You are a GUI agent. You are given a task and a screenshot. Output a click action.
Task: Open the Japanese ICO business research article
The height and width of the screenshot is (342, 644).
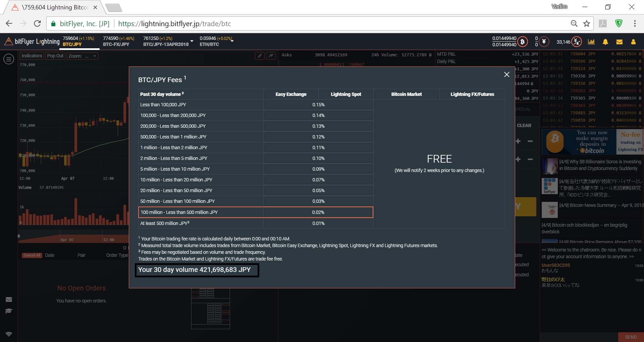click(600, 188)
